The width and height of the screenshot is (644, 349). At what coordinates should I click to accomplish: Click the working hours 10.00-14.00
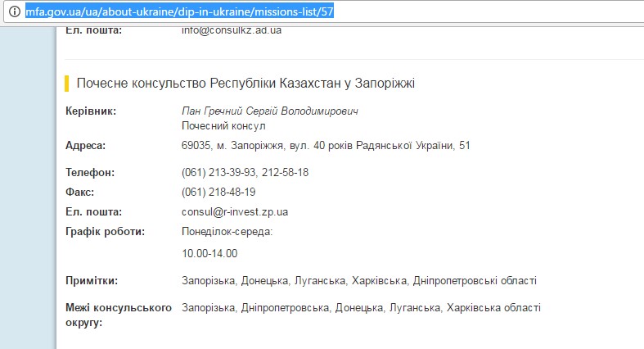click(209, 253)
